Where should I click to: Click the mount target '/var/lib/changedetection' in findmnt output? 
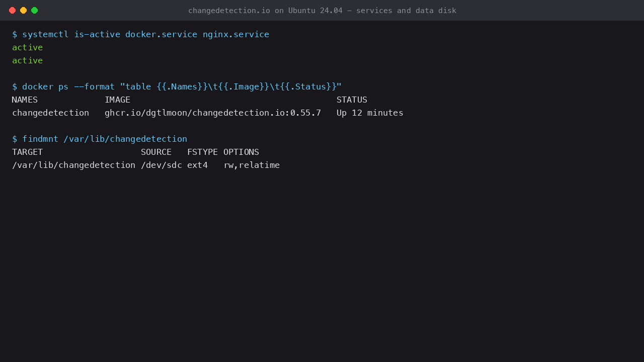coord(74,165)
